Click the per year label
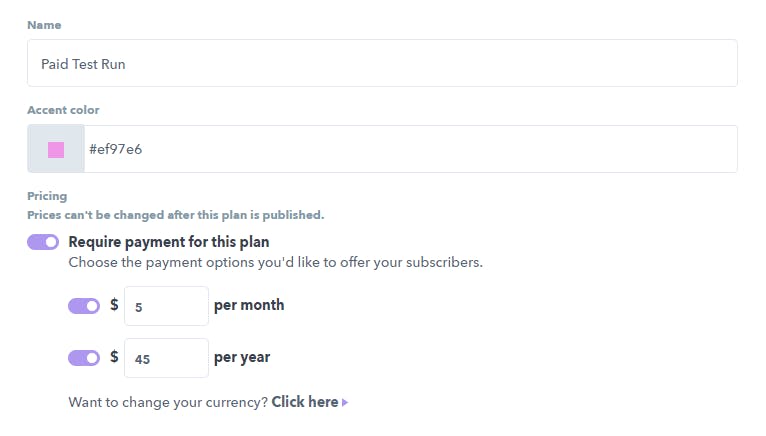The image size is (766, 436). pyautogui.click(x=242, y=358)
